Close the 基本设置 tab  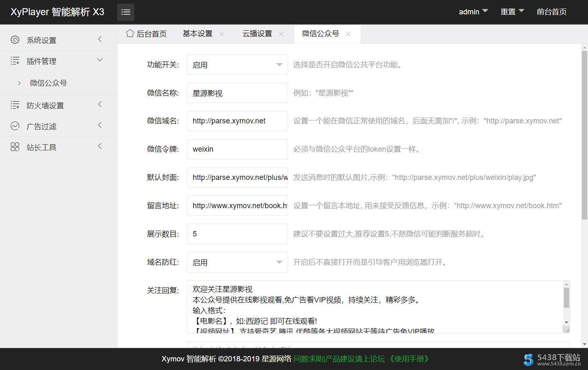[x=222, y=34]
